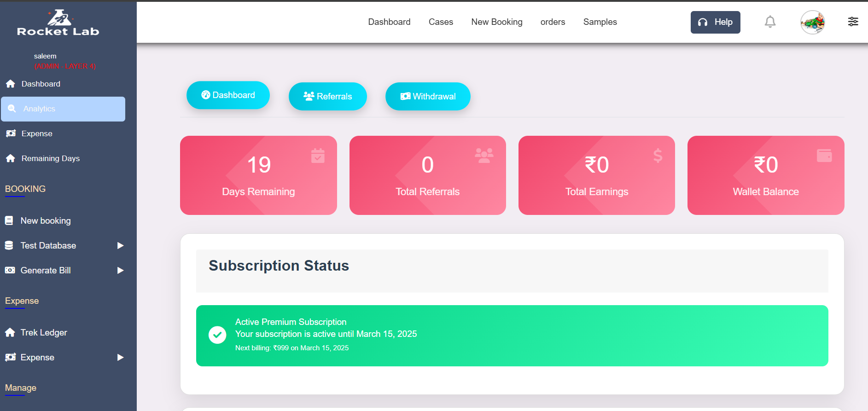This screenshot has width=868, height=411.
Task: Click the notification bell icon
Action: pos(770,22)
